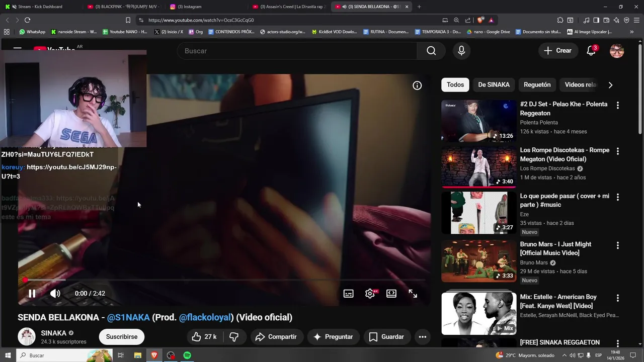The image size is (644, 362).
Task: Open the browser extensions puzzle icon
Action: [x=560, y=20]
